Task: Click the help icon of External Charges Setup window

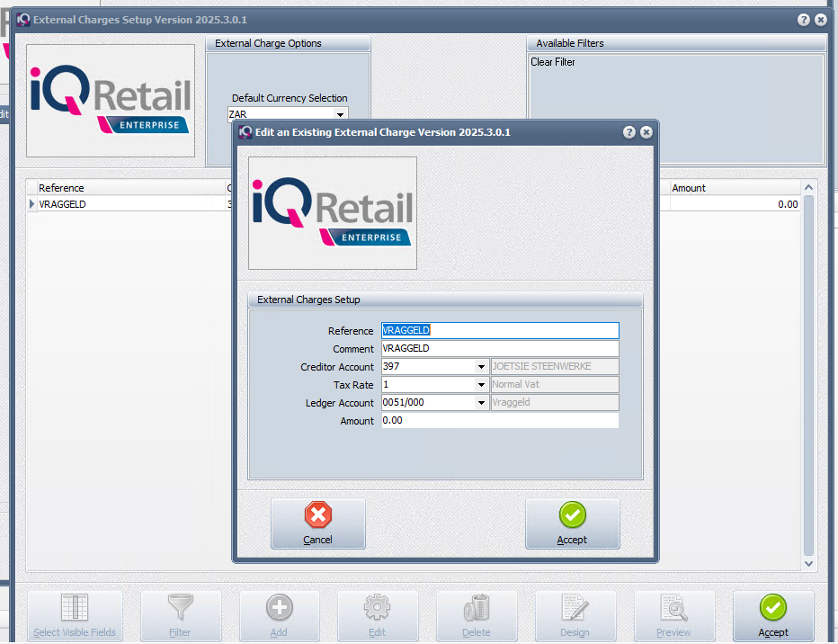Action: (803, 20)
